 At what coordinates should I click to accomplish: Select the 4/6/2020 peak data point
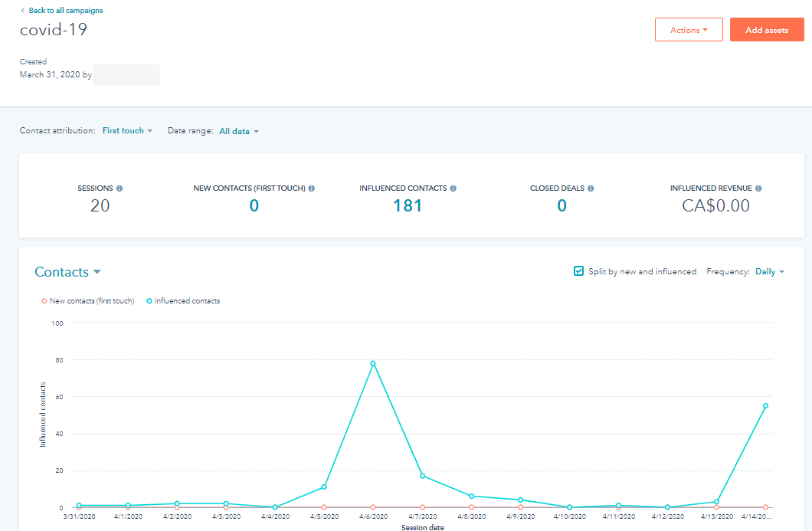tap(373, 363)
